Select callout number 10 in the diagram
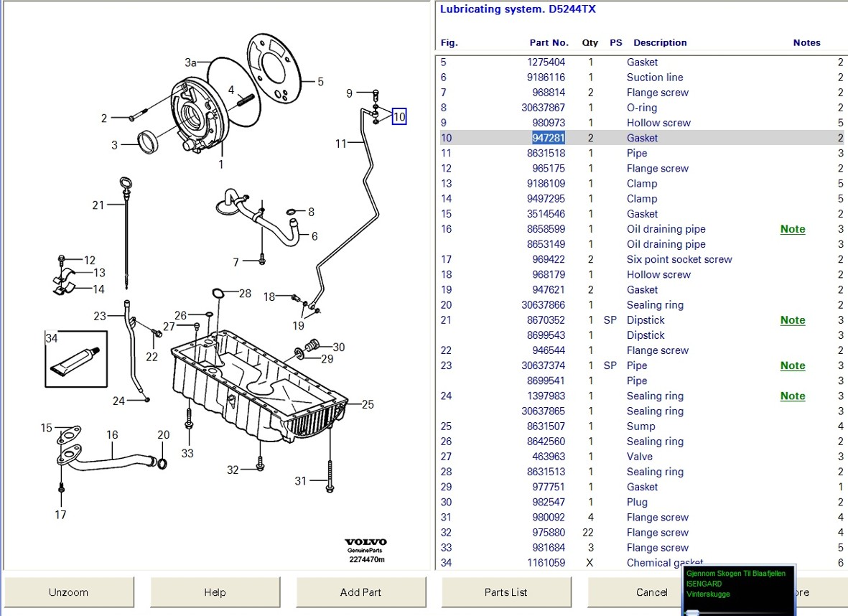Image resolution: width=848 pixels, height=616 pixels. point(399,116)
